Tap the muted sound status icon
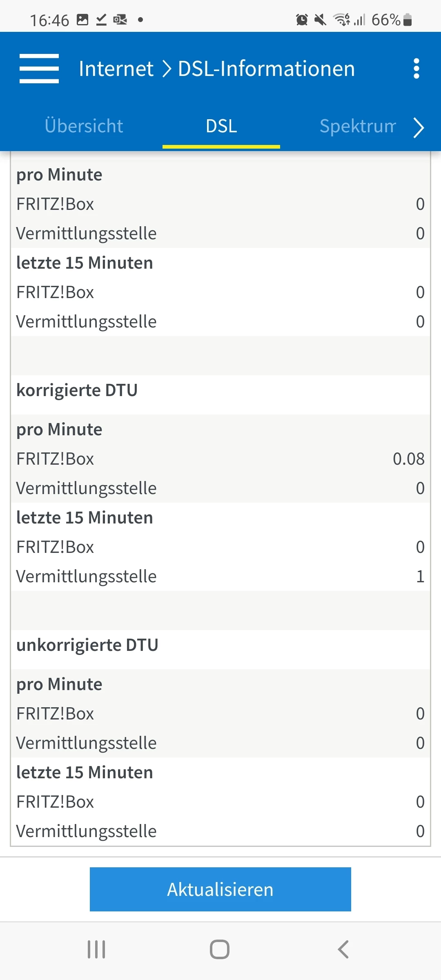The height and width of the screenshot is (980, 441). pos(321,20)
